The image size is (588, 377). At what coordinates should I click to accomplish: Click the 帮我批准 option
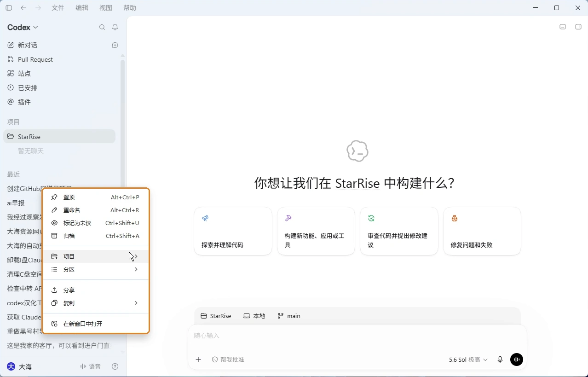pos(228,360)
